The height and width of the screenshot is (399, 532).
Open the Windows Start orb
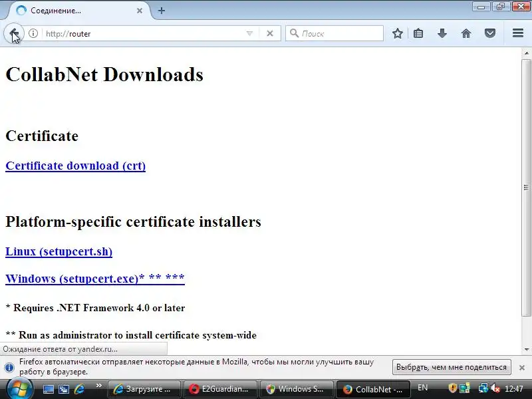(x=20, y=389)
